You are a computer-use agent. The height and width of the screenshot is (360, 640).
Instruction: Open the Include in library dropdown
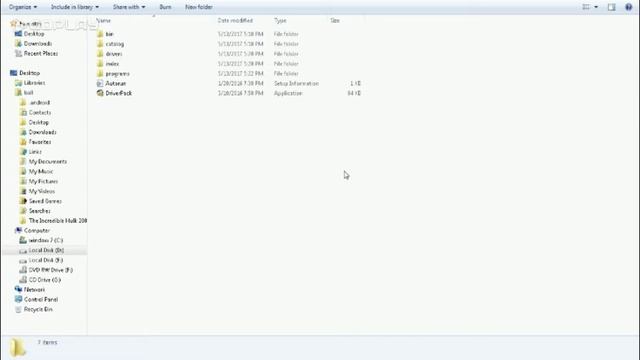75,7
